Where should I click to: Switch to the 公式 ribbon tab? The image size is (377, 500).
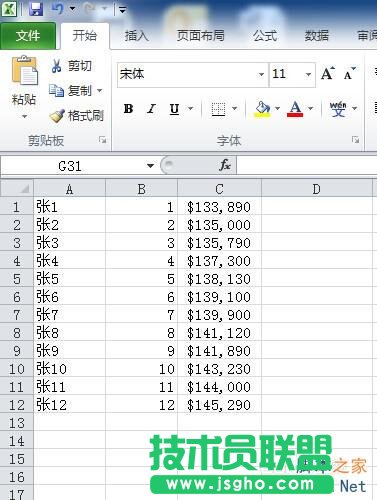pyautogui.click(x=265, y=36)
